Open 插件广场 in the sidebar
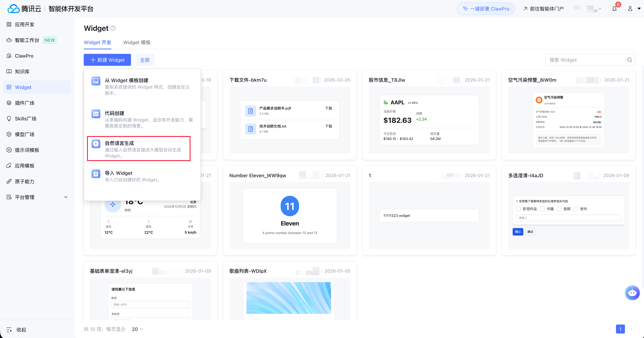 click(24, 103)
